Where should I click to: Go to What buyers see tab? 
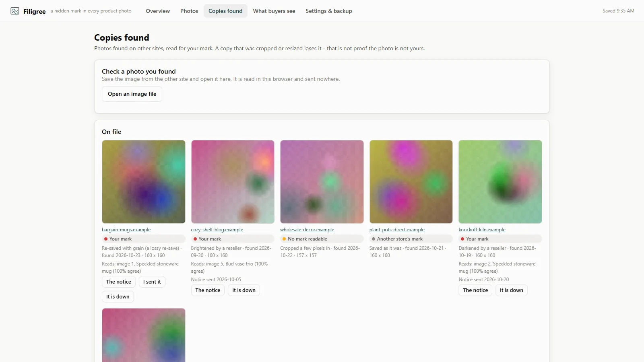pyautogui.click(x=274, y=11)
